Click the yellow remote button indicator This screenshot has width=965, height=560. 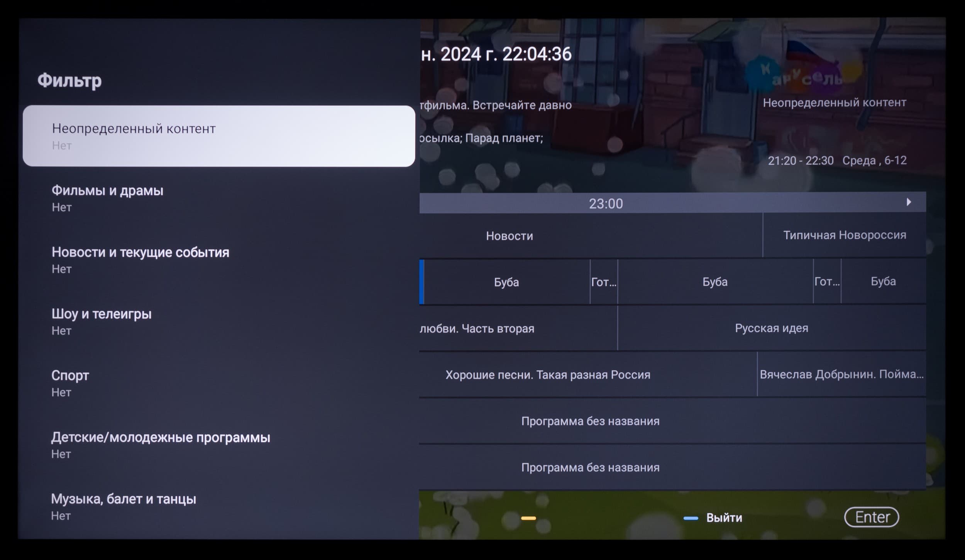(528, 518)
